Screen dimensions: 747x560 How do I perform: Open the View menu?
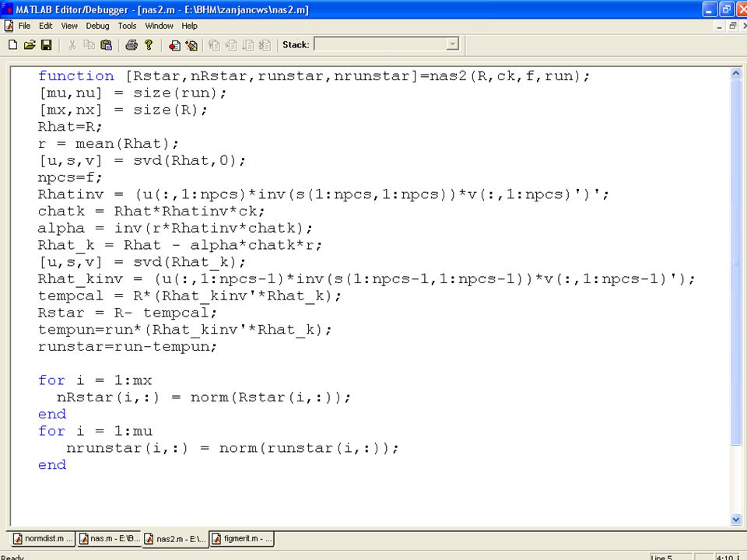coord(69,26)
